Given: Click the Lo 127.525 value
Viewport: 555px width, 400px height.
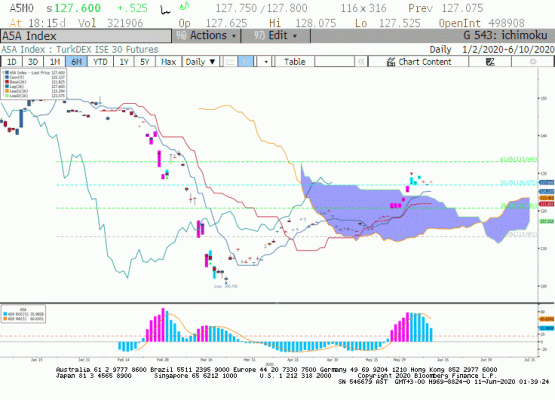Looking at the screenshot, I should click(x=400, y=23).
